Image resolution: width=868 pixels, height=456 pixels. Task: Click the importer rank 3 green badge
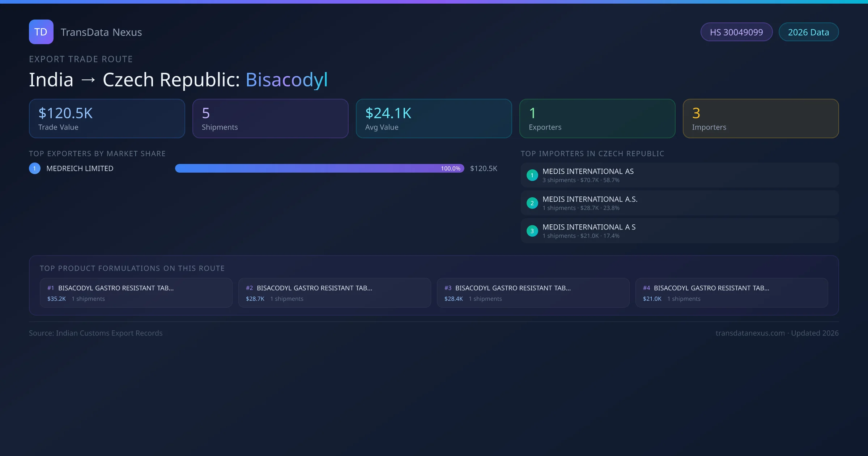[x=532, y=231]
